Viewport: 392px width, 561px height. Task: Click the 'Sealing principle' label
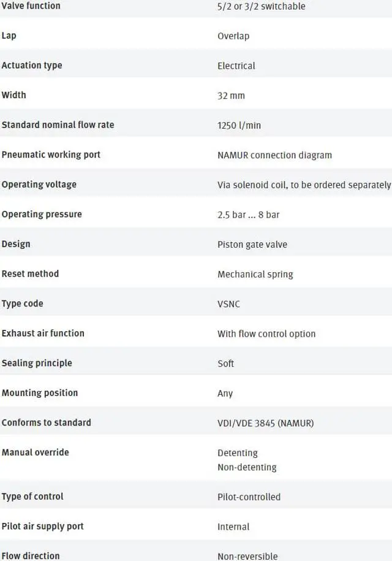click(x=37, y=363)
